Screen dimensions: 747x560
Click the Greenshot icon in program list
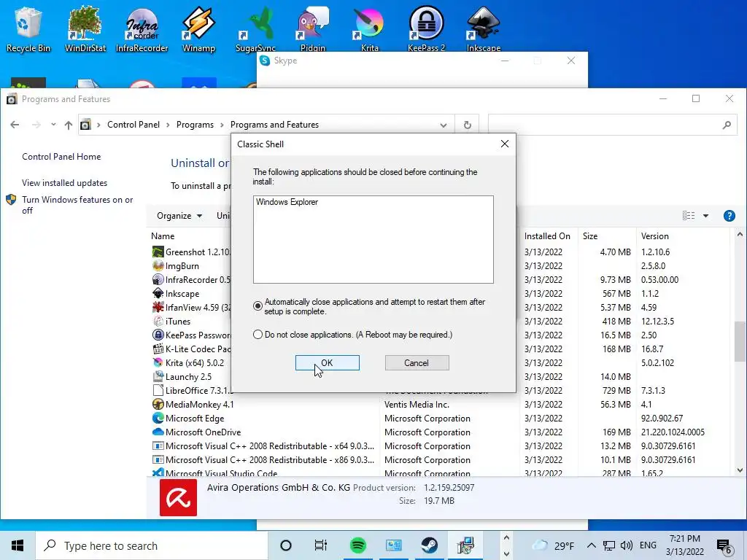pos(158,252)
